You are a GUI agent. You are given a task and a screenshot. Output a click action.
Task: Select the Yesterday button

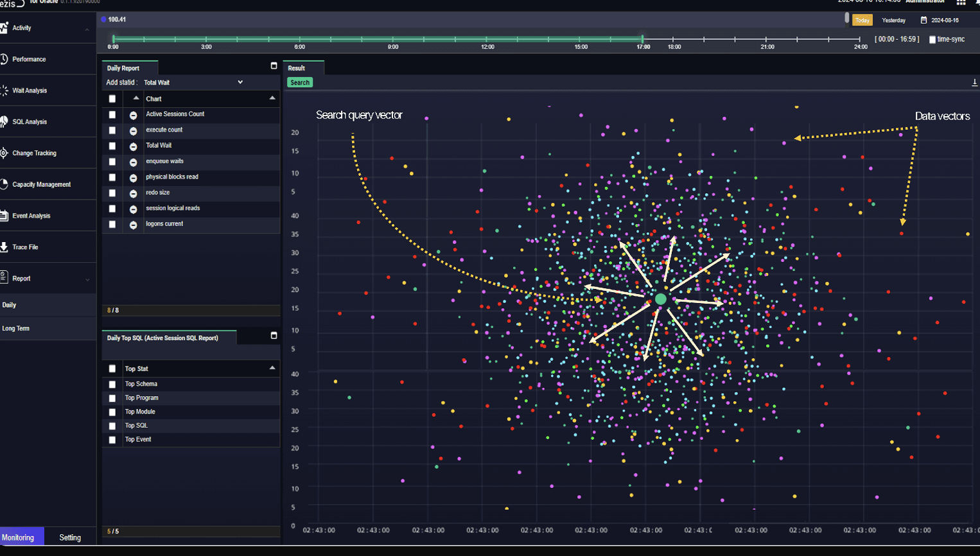point(893,21)
